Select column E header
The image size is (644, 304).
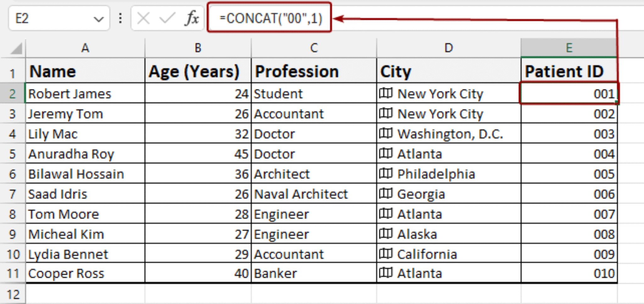click(x=569, y=48)
